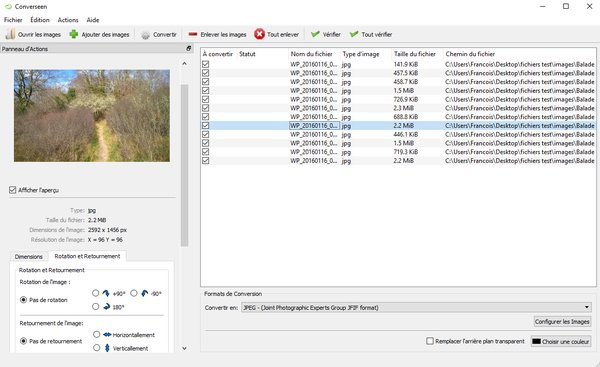
Task: Uncheck the 457.5 KiB file row checkbox
Action: point(205,73)
